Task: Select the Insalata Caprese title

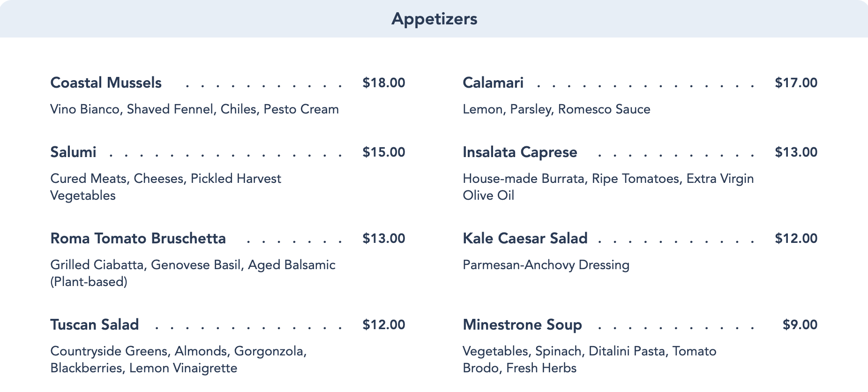Action: [x=519, y=152]
